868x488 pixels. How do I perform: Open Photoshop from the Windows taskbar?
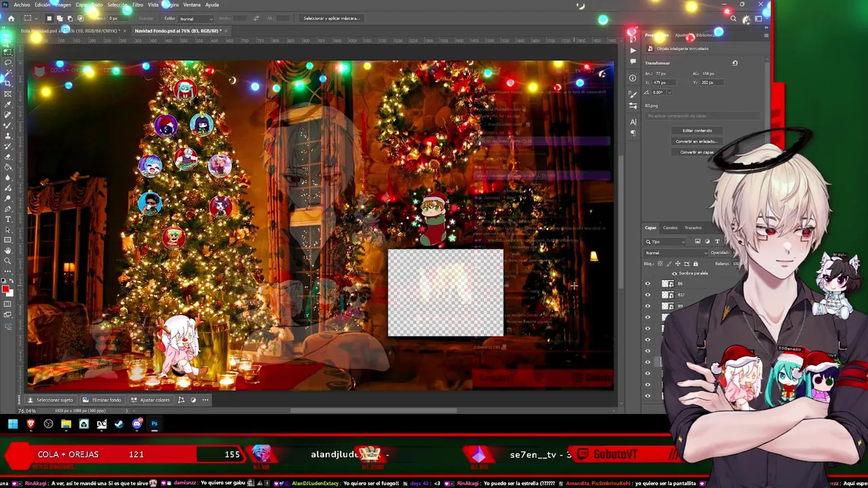pos(155,424)
